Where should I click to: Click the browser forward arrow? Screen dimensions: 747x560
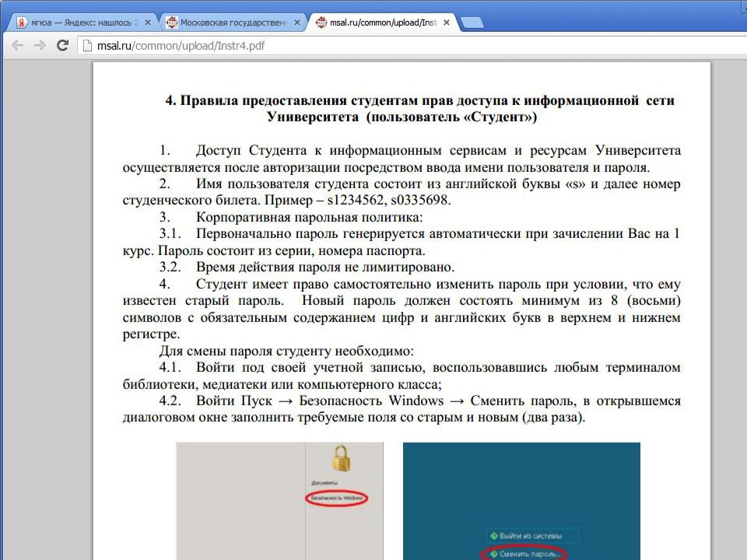(x=40, y=45)
